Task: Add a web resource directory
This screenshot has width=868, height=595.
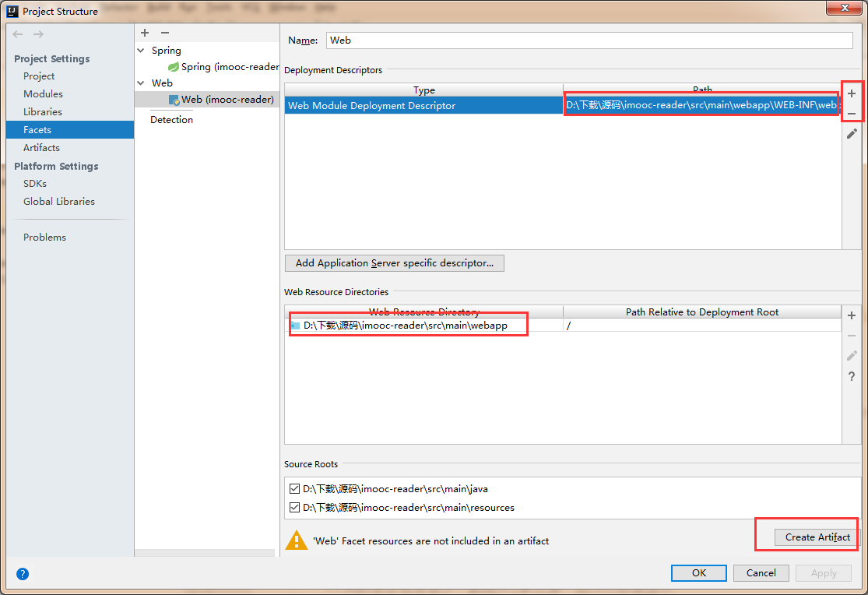Action: tap(852, 315)
